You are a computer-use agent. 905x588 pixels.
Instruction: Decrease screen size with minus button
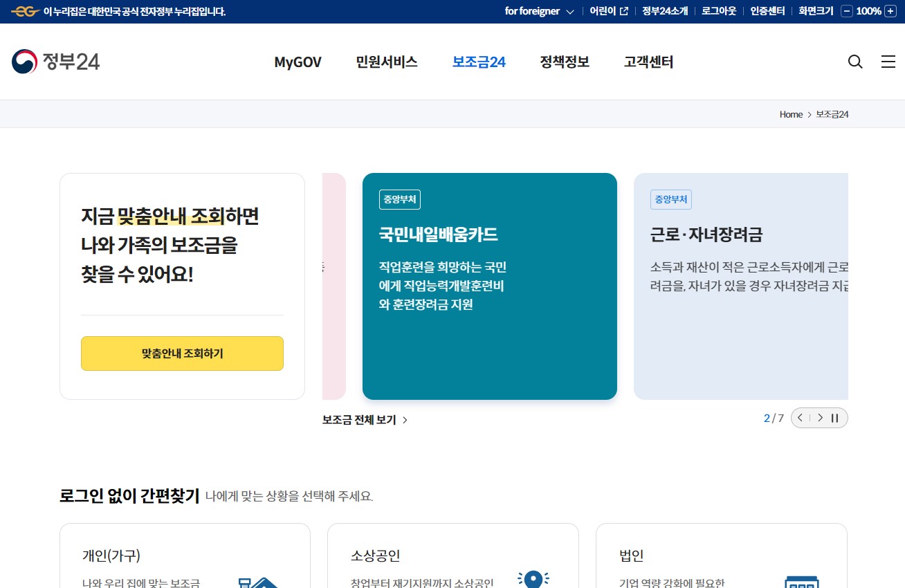pos(847,11)
